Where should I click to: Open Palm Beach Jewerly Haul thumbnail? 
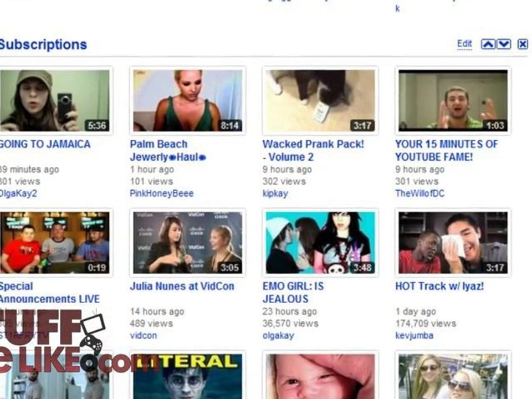point(188,101)
